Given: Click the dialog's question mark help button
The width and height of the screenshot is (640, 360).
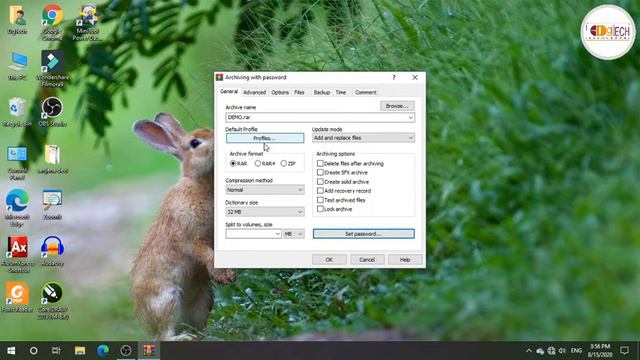Looking at the screenshot, I should tap(394, 78).
